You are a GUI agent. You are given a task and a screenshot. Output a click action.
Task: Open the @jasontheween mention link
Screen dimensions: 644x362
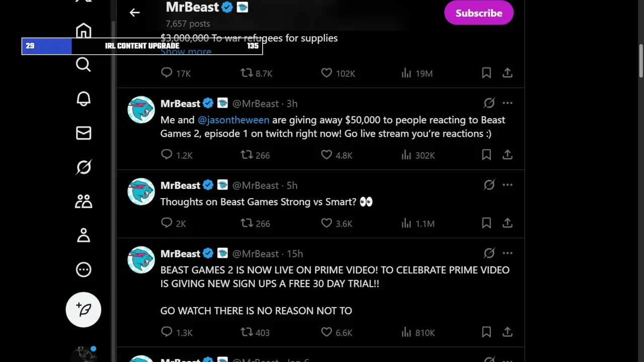click(233, 120)
